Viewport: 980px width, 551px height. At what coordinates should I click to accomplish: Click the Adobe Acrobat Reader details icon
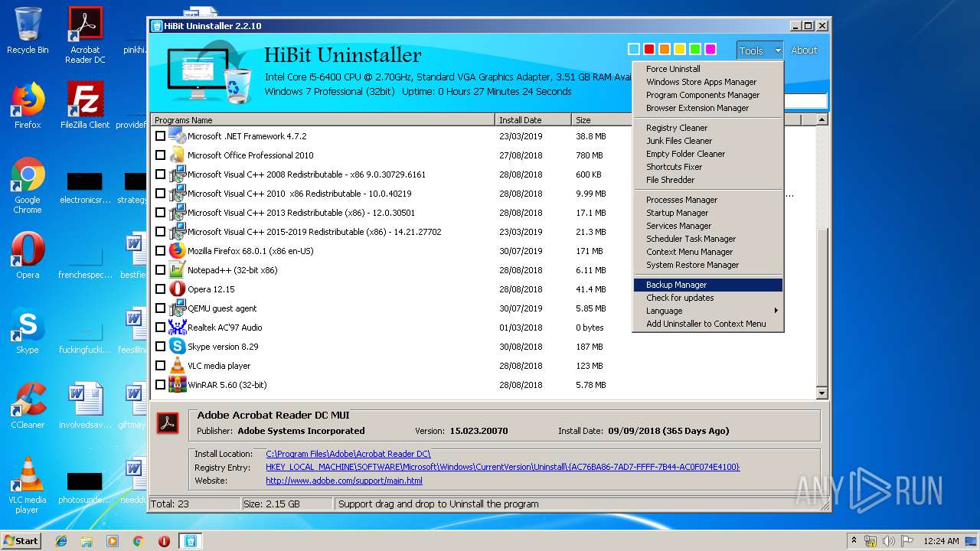point(168,422)
